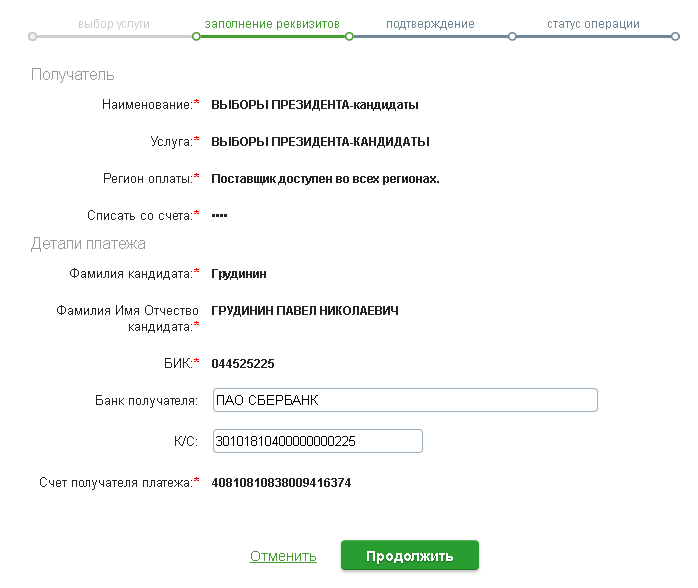
Task: Click the progress circle before статус операции
Action: (x=512, y=36)
